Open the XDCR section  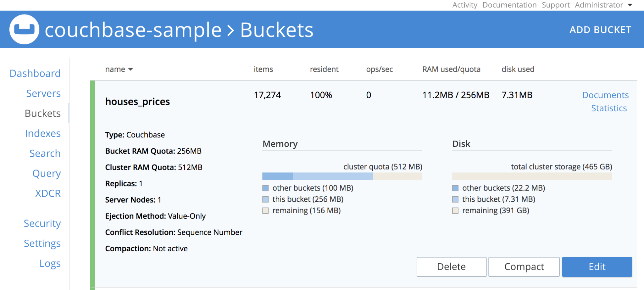[x=48, y=193]
